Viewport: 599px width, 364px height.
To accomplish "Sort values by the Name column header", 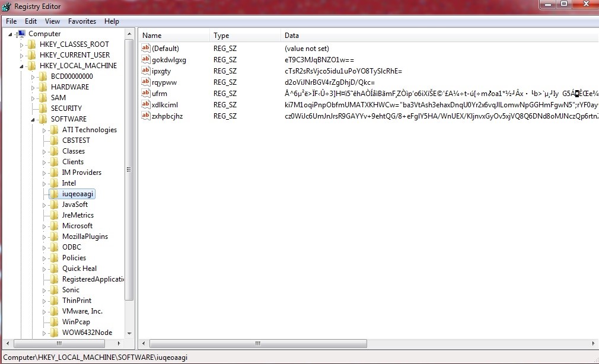I will tap(174, 36).
